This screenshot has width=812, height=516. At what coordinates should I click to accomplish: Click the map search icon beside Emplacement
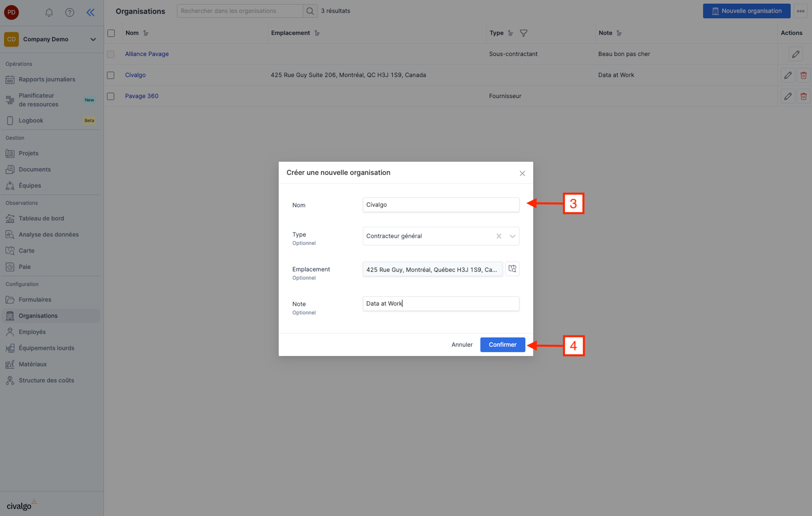(512, 269)
